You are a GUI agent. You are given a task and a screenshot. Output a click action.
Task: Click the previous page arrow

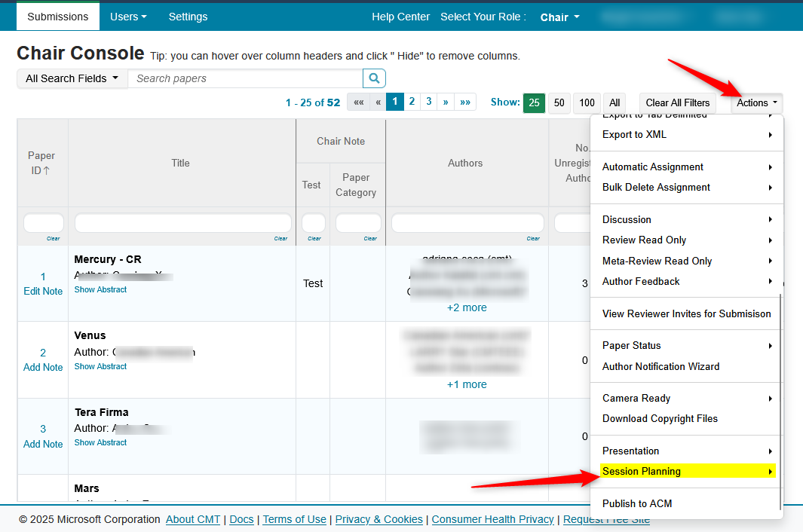[378, 102]
